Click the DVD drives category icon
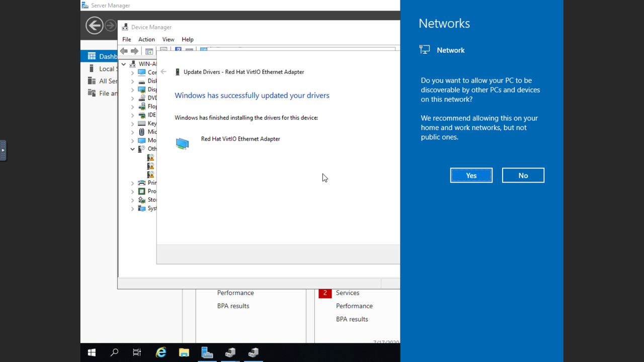Screen dimensions: 644x362 coord(142,98)
